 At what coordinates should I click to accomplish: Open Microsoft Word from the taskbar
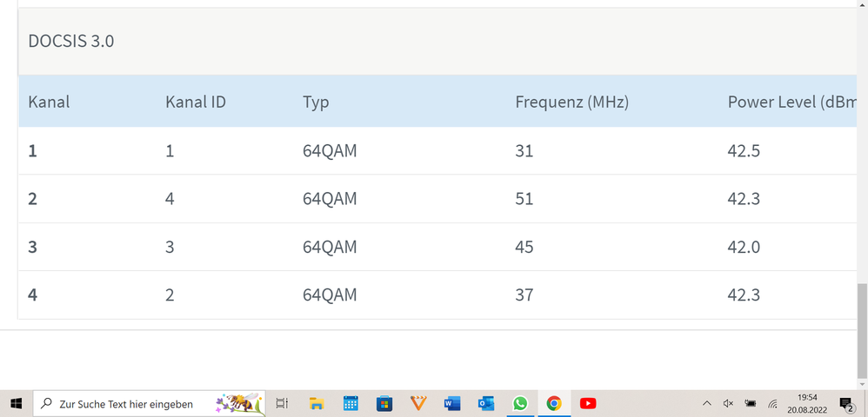click(x=452, y=404)
